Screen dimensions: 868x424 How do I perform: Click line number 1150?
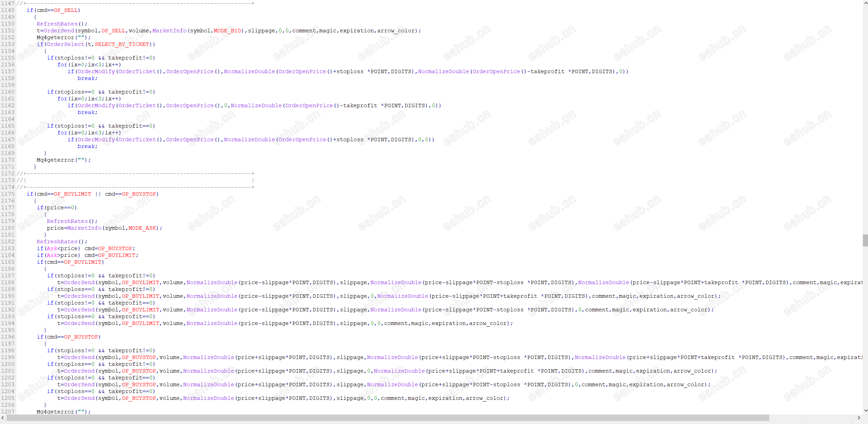(x=8, y=24)
